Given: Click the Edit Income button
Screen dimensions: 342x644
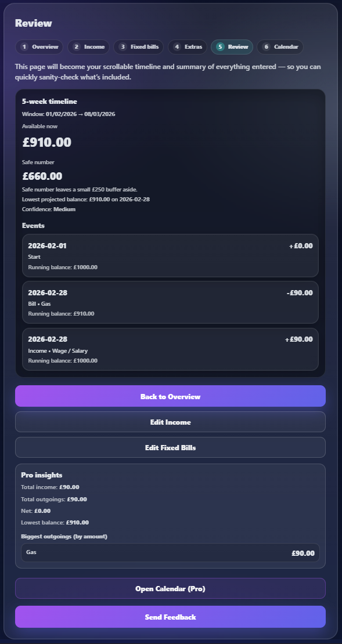Looking at the screenshot, I should (x=171, y=421).
